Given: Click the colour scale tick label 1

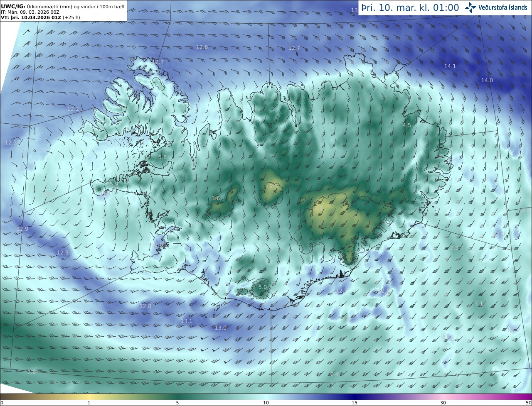Looking at the screenshot, I should [89, 403].
